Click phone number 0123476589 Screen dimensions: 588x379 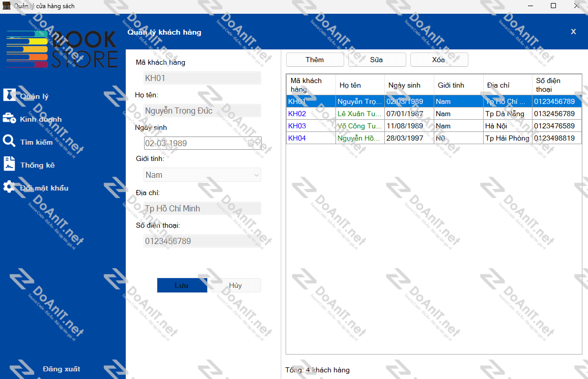pyautogui.click(x=556, y=126)
